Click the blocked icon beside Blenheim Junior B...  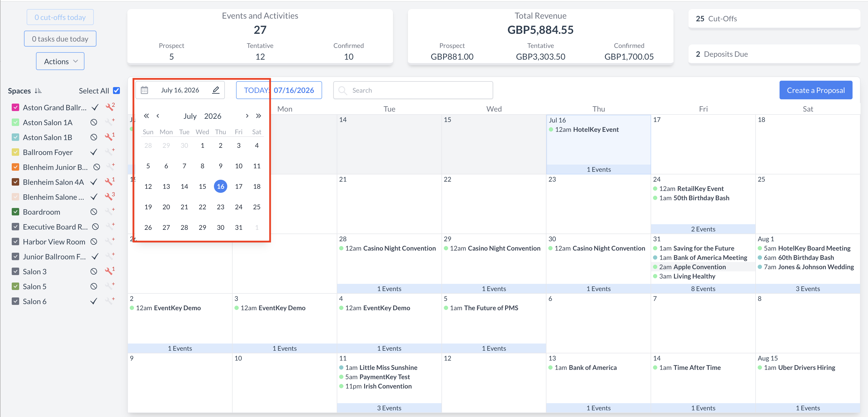tap(96, 167)
